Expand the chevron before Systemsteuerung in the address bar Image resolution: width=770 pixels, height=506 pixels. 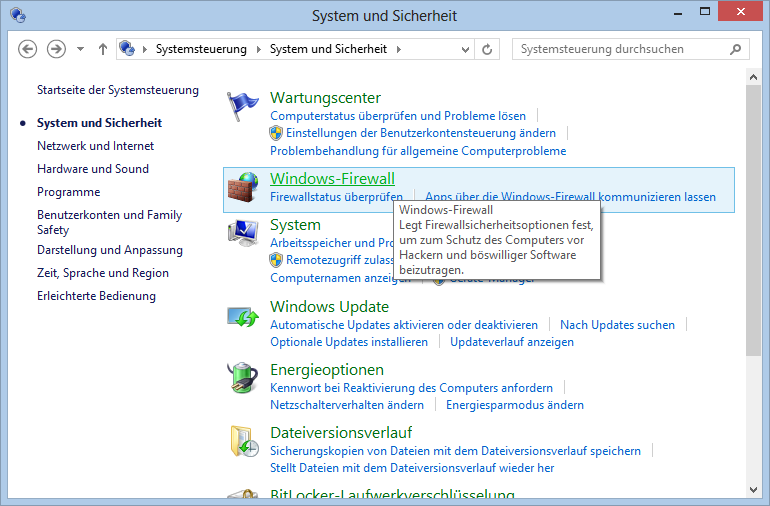(x=145, y=49)
